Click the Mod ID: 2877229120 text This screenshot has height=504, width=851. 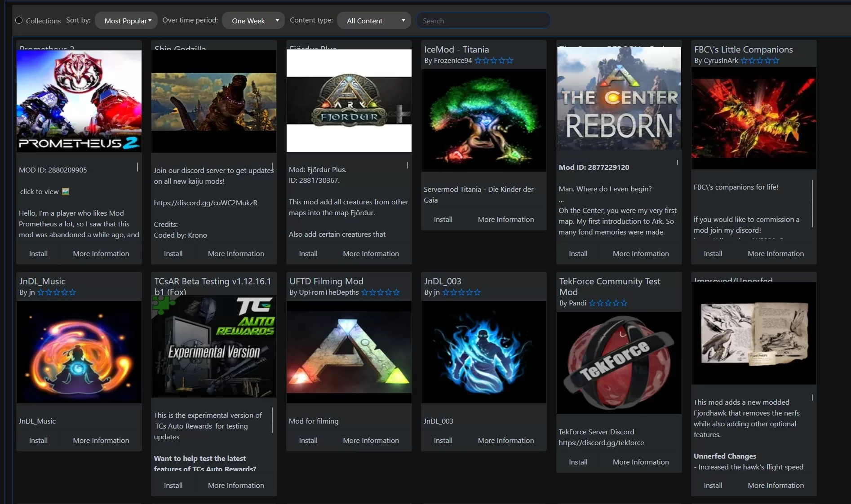(594, 167)
